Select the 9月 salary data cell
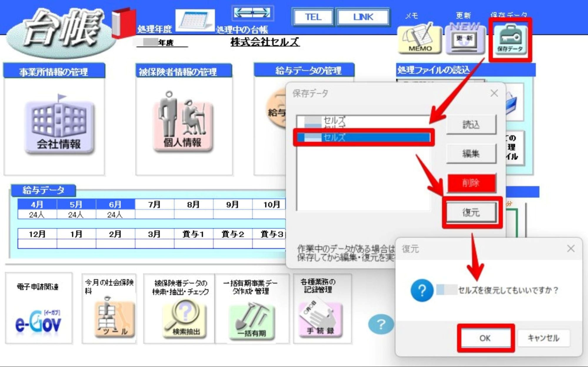 point(233,204)
